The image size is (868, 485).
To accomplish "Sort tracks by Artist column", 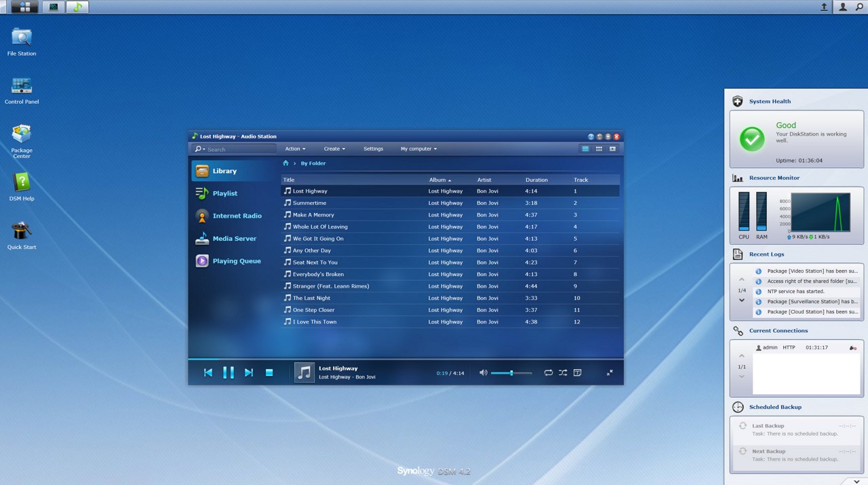I will [499, 180].
